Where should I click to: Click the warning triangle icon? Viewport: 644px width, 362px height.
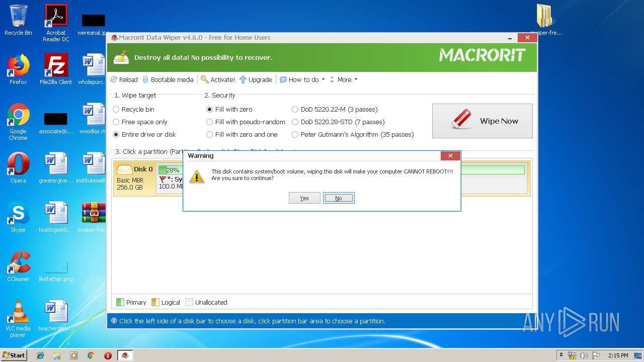click(x=197, y=176)
